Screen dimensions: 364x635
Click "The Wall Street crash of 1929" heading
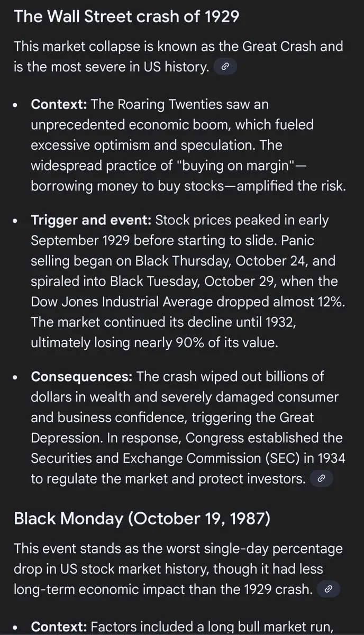pyautogui.click(x=126, y=16)
